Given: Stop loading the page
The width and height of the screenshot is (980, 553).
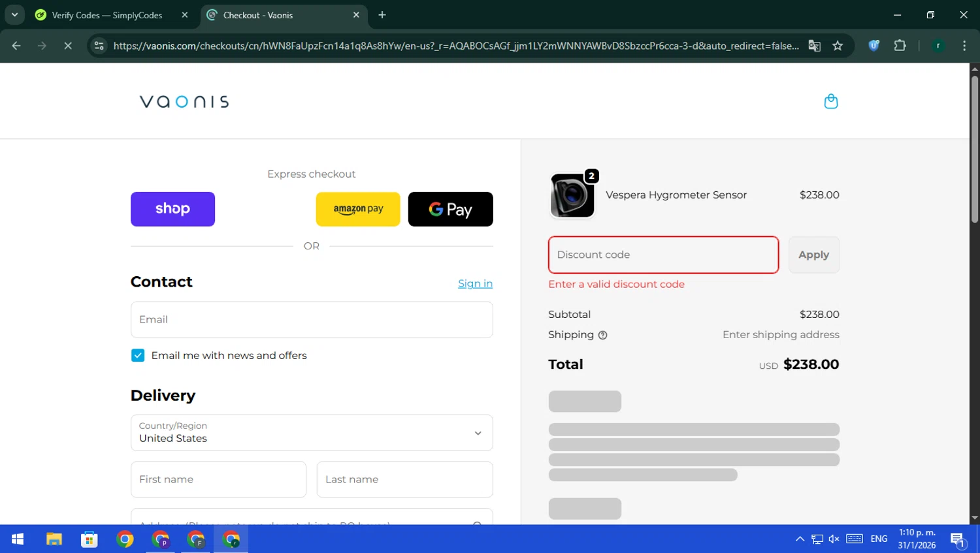Looking at the screenshot, I should pos(67,46).
